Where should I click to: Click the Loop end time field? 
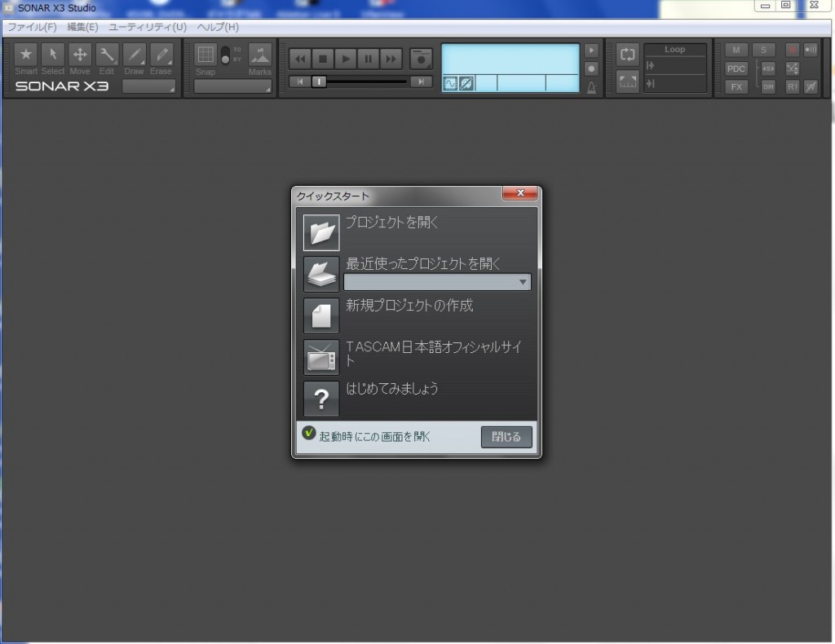tap(674, 84)
